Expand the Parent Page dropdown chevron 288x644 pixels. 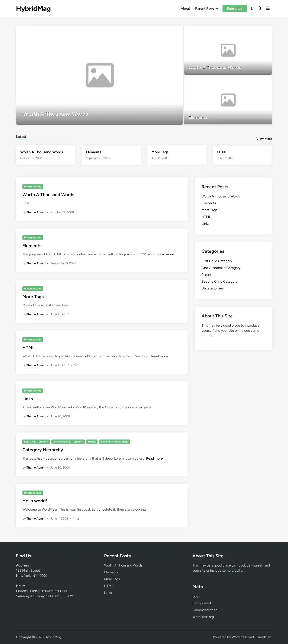tap(217, 9)
